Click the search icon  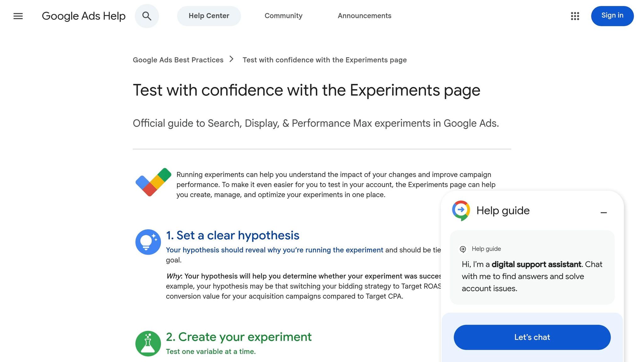pyautogui.click(x=147, y=16)
